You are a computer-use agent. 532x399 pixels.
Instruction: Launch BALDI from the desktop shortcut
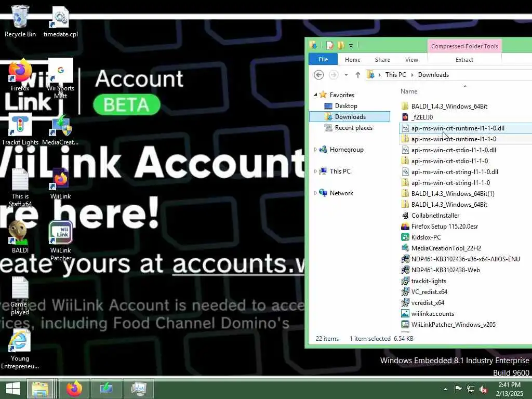point(20,237)
